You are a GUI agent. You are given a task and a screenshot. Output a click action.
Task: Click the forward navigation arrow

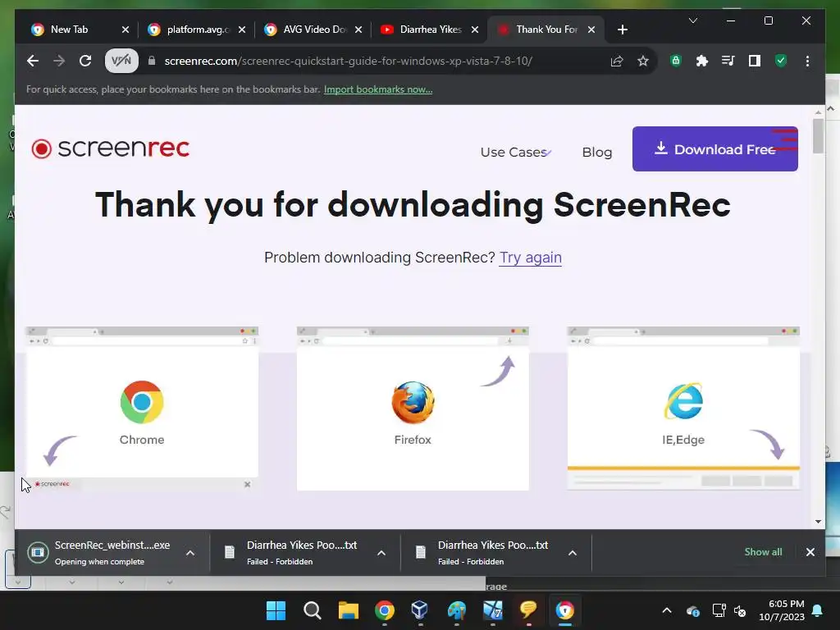[59, 61]
